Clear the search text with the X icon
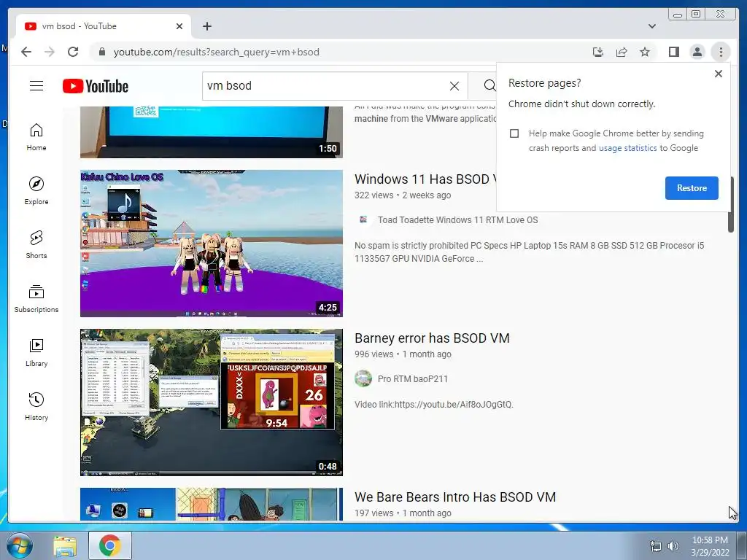 [454, 86]
